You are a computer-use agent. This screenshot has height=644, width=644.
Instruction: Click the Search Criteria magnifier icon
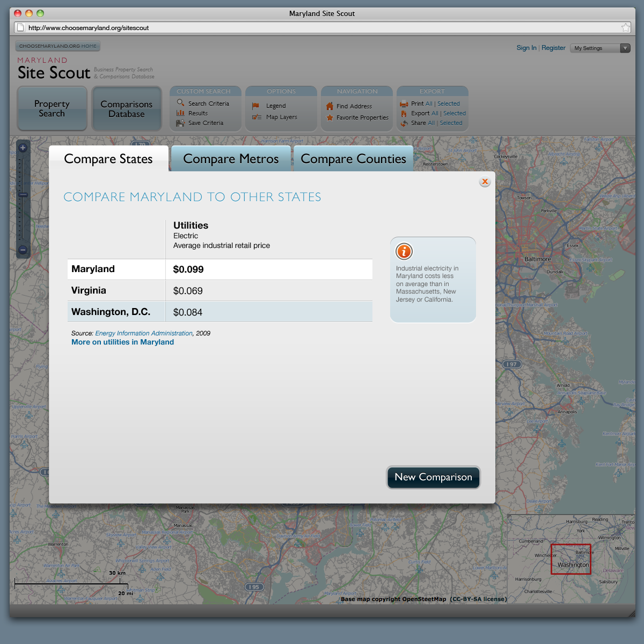click(180, 103)
